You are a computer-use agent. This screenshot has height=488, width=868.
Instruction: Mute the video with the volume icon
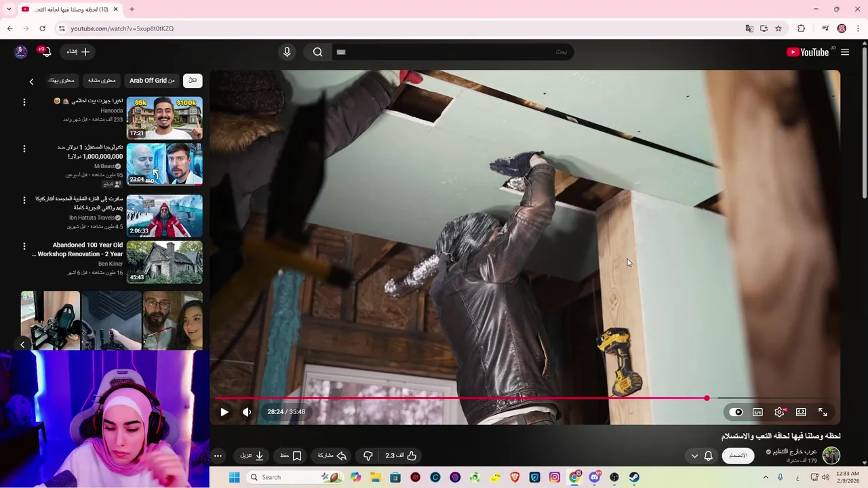(x=247, y=412)
